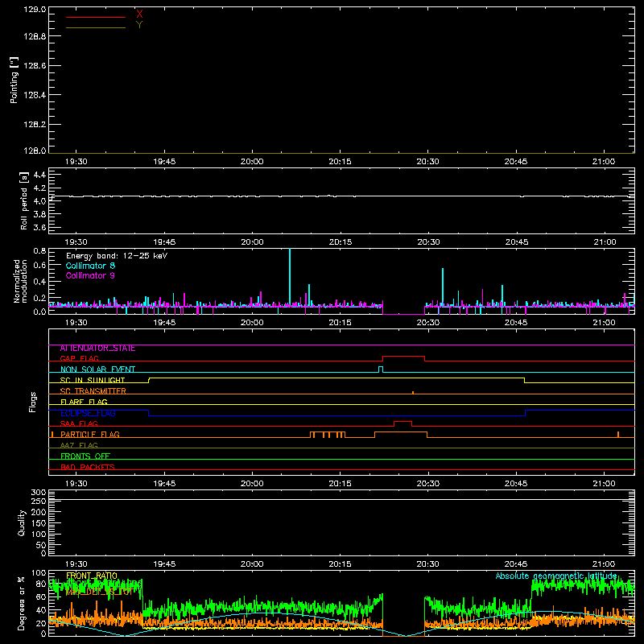Click the SAA_FLAG label
This screenshot has width=644, height=644.
pos(79,423)
